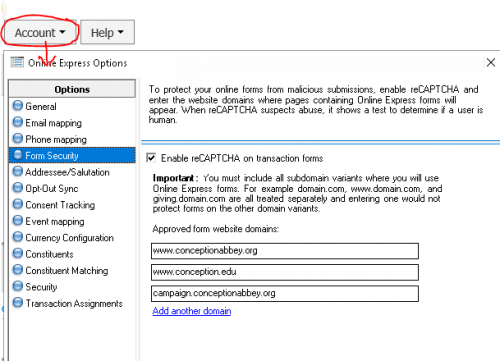Click the globe icon beside Transaction Assignments
The width and height of the screenshot is (500, 361).
point(18,303)
